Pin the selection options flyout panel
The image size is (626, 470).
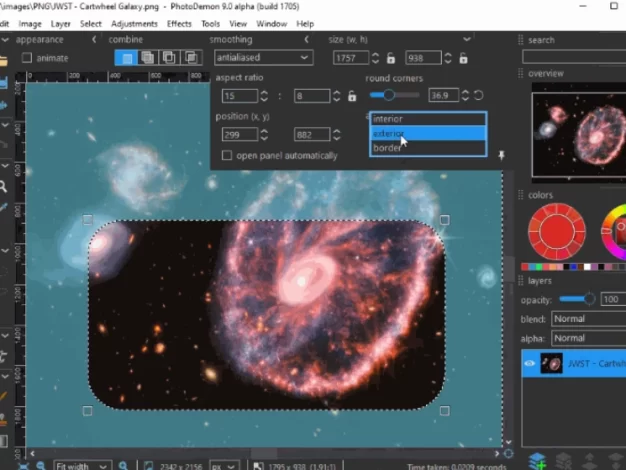tap(501, 155)
